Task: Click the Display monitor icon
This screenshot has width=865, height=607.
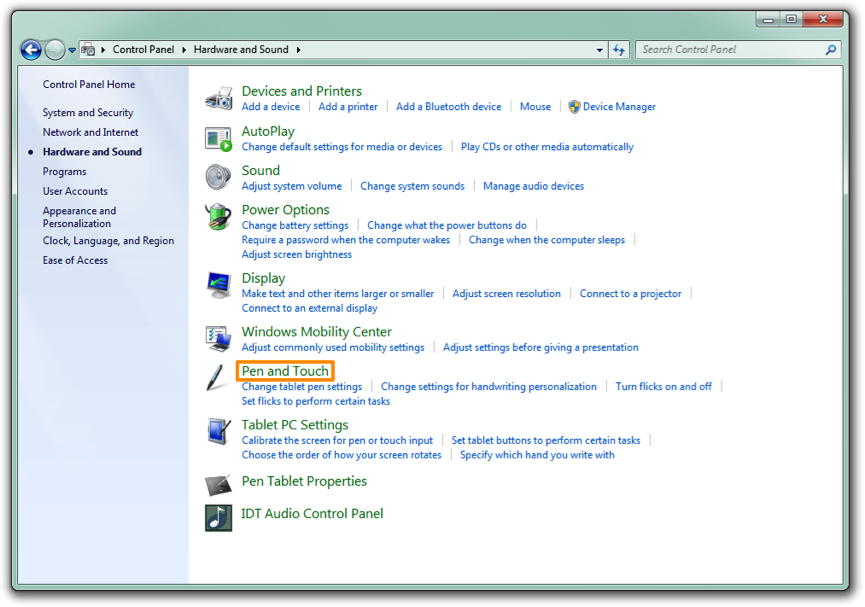Action: click(218, 285)
